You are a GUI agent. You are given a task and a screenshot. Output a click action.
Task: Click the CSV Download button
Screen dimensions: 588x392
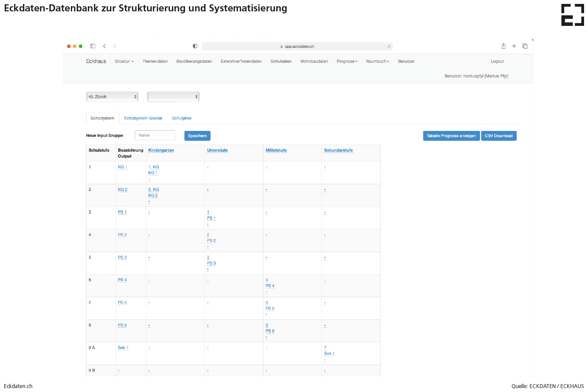coord(498,136)
